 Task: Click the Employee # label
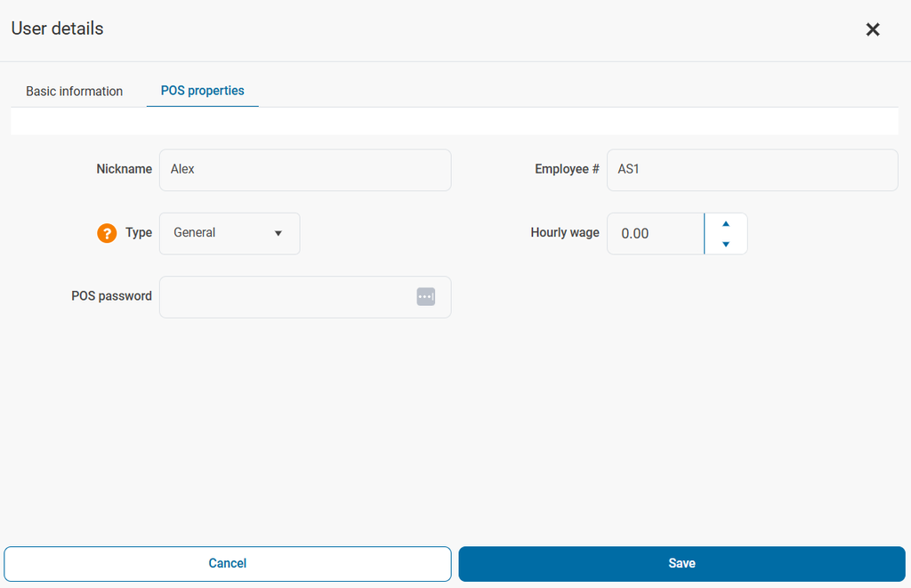click(x=567, y=169)
